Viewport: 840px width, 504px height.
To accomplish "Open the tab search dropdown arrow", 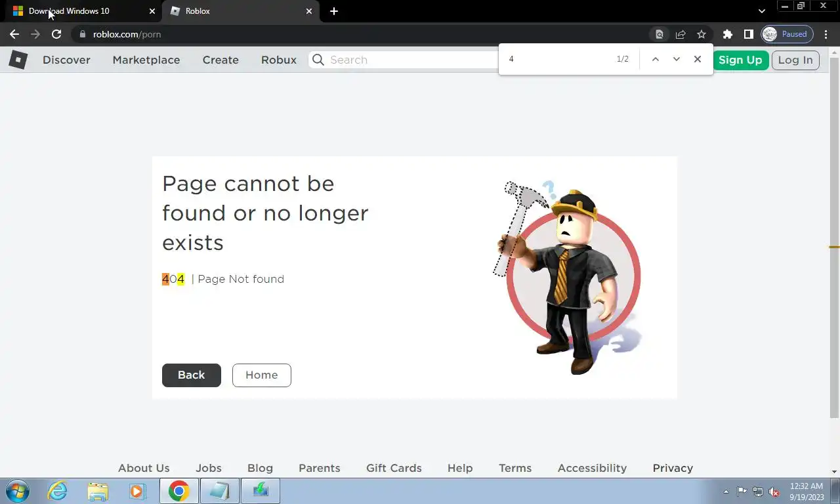I will (761, 11).
